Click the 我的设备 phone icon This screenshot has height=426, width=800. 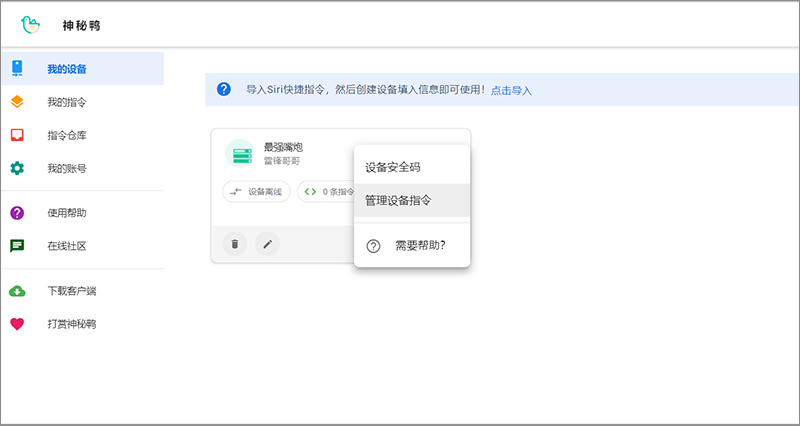(17, 68)
